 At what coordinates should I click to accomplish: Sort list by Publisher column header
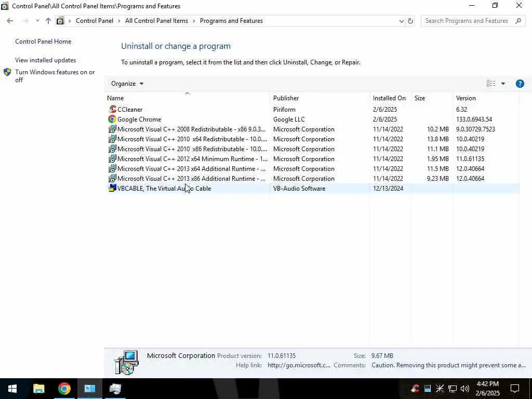(320, 98)
